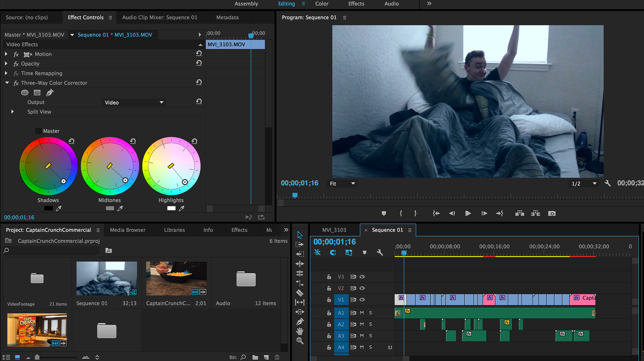Open the Output dropdown set to Video

[x=133, y=103]
